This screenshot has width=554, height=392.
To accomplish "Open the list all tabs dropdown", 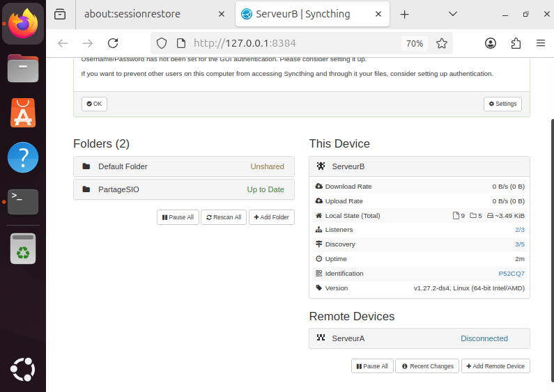I will (x=452, y=14).
